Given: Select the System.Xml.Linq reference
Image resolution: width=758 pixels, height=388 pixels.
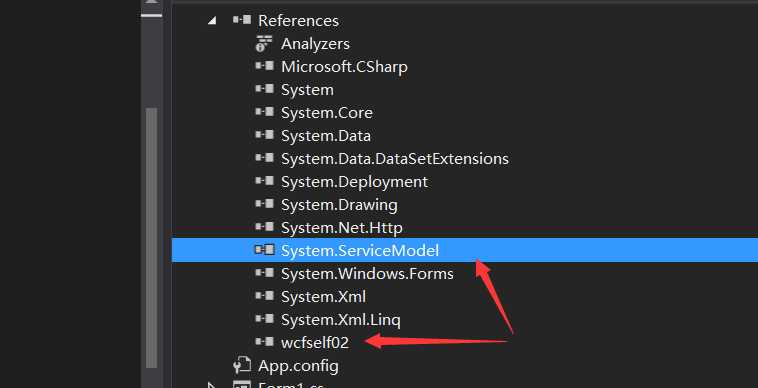Looking at the screenshot, I should 340,319.
